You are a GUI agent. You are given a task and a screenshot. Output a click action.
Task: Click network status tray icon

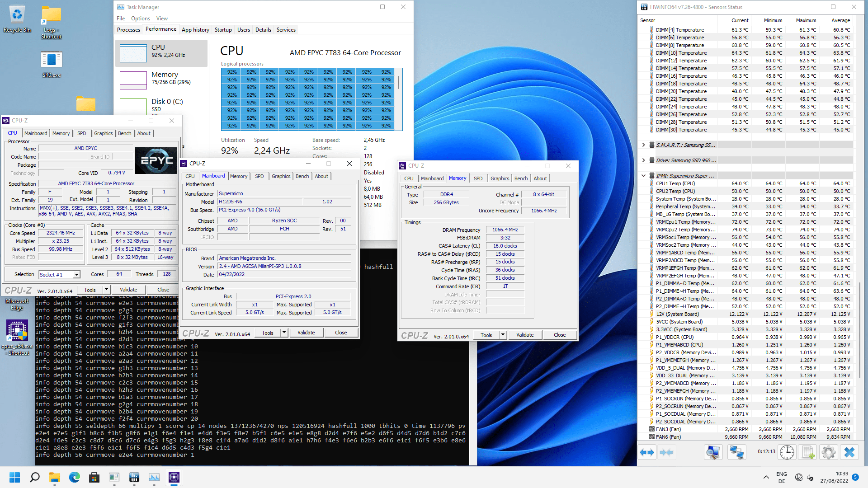[x=799, y=477]
